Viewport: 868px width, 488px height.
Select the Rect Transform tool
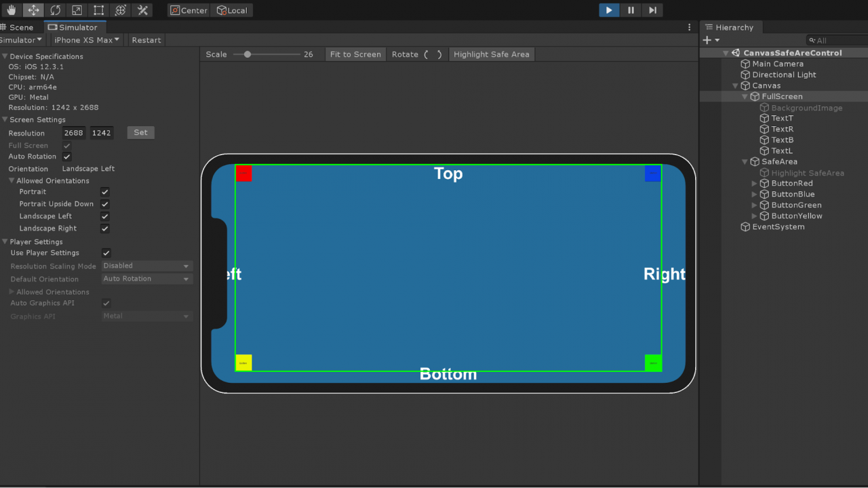(98, 10)
